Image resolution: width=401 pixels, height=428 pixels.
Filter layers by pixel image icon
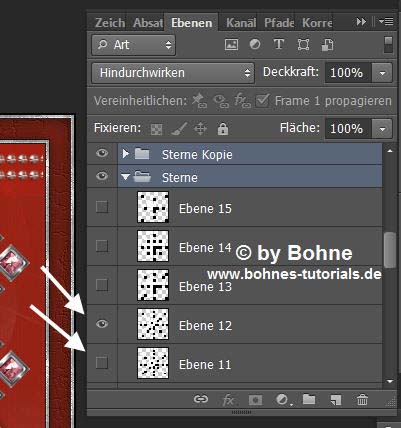pos(231,45)
